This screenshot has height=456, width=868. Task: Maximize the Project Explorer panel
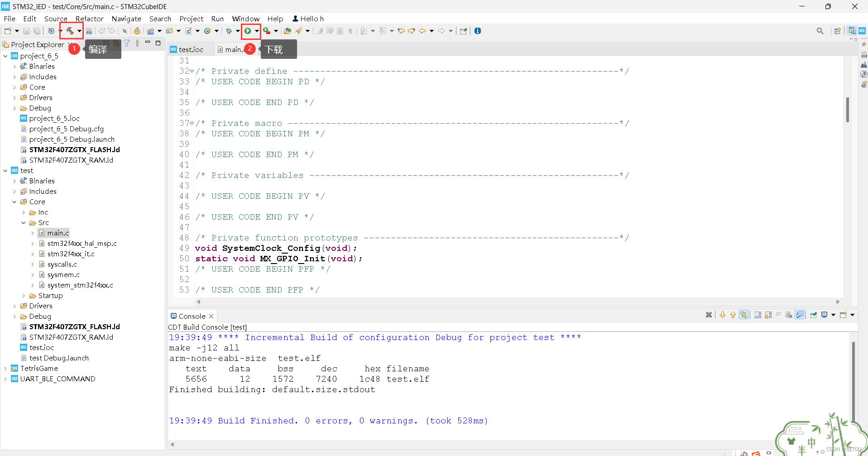pyautogui.click(x=158, y=43)
